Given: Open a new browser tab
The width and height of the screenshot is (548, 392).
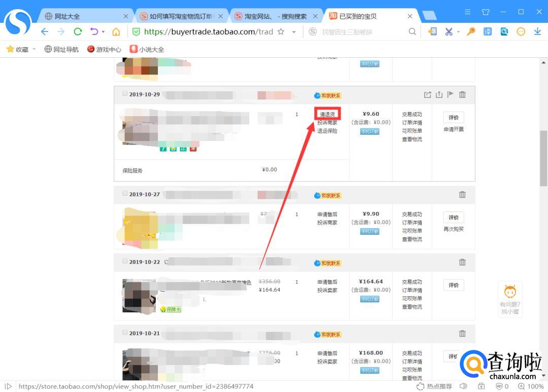Looking at the screenshot, I should pos(430,15).
